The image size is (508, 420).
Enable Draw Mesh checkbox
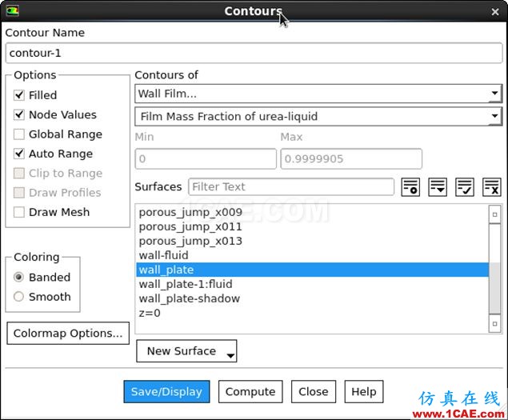point(18,212)
